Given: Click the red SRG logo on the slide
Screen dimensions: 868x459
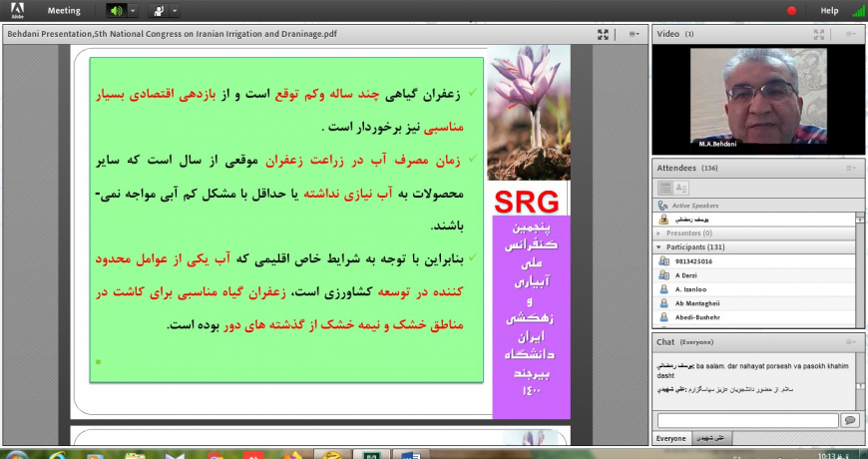Looking at the screenshot, I should 527,203.
